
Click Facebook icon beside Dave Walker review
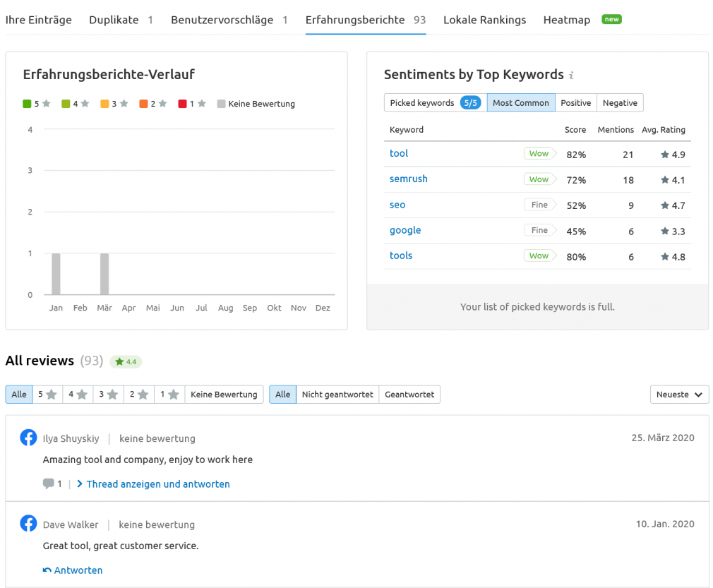28,524
